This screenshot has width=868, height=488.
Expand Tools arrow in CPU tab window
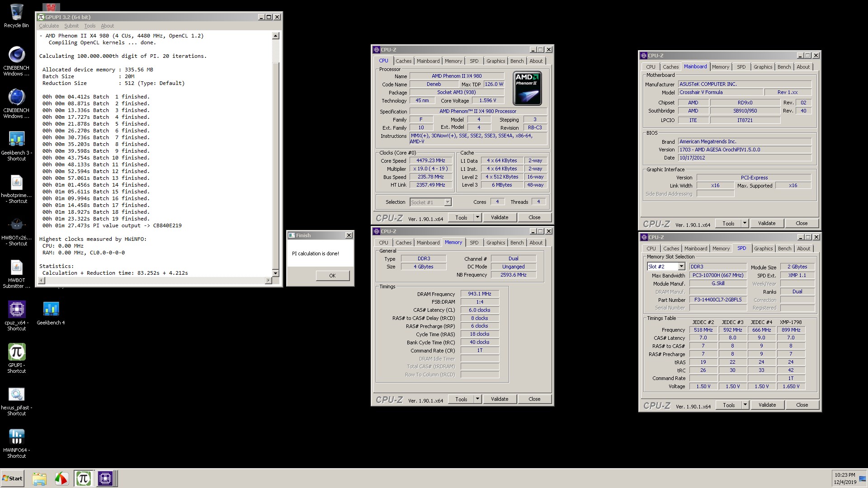point(477,217)
